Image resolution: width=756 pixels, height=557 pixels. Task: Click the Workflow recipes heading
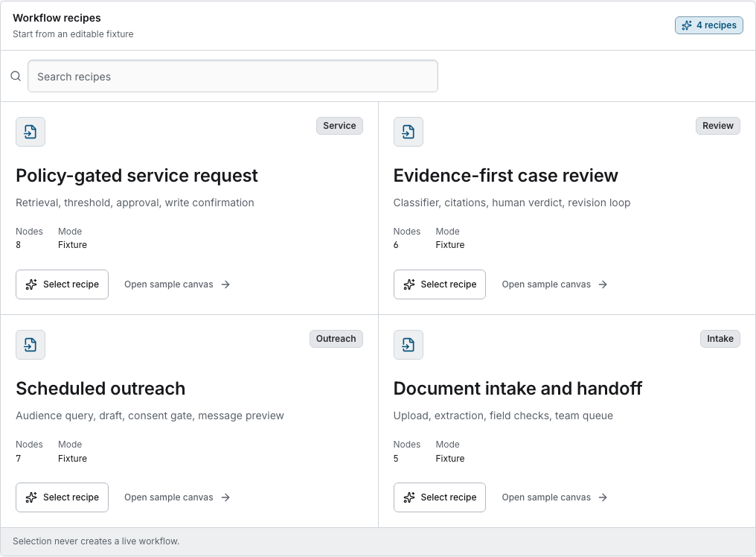click(x=57, y=18)
